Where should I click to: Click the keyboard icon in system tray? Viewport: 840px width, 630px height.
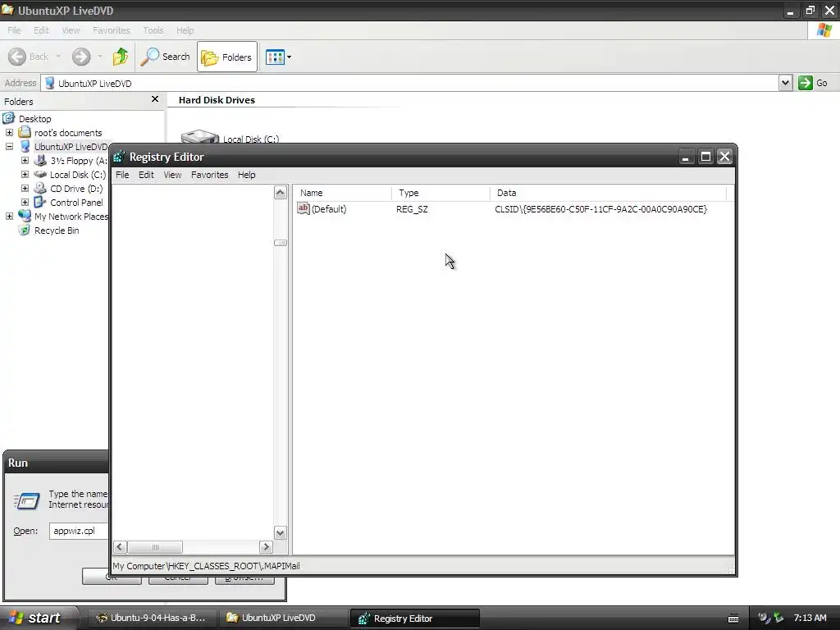733,619
